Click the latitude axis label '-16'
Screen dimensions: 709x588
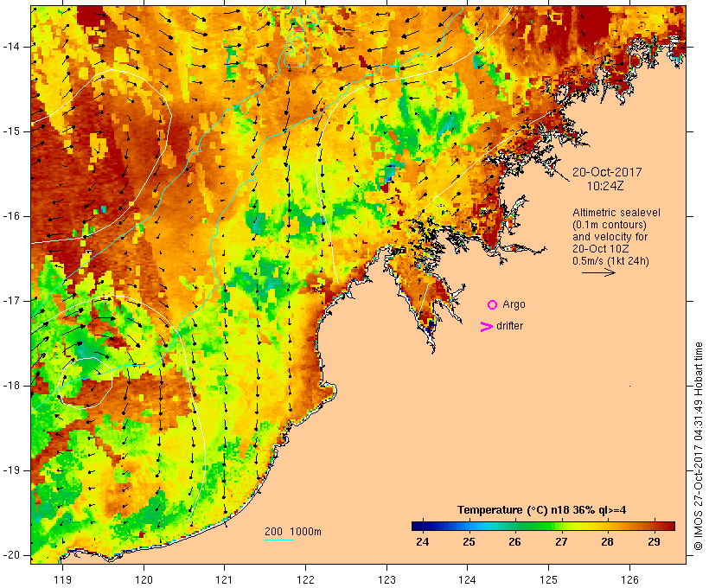[x=11, y=216]
